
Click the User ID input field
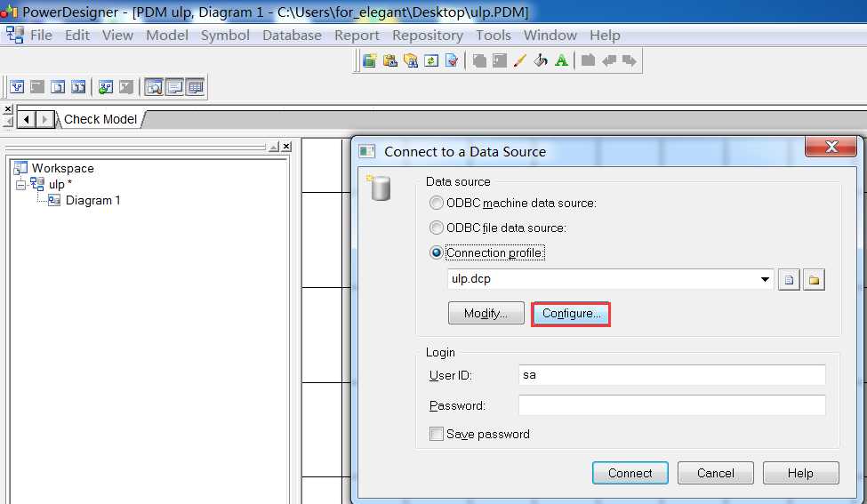(x=672, y=375)
